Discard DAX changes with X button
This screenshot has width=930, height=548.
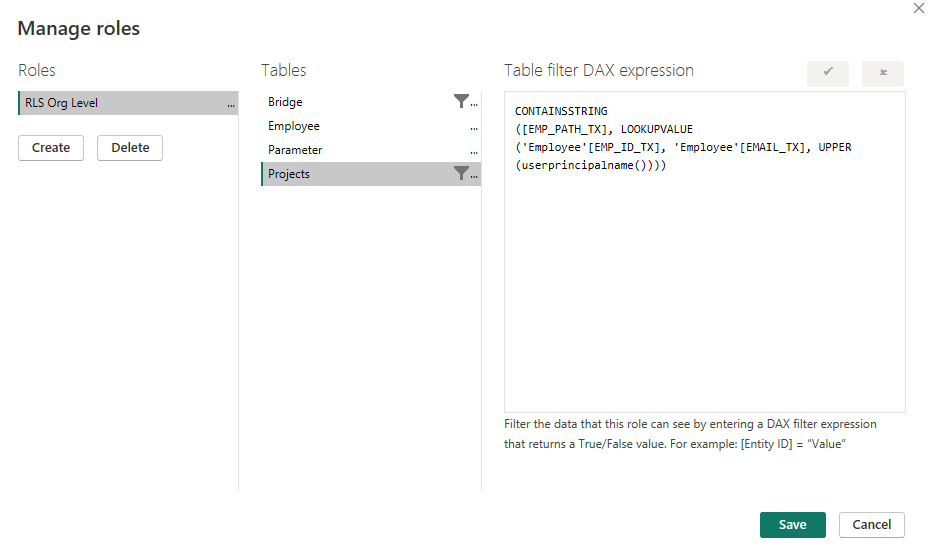(x=883, y=73)
